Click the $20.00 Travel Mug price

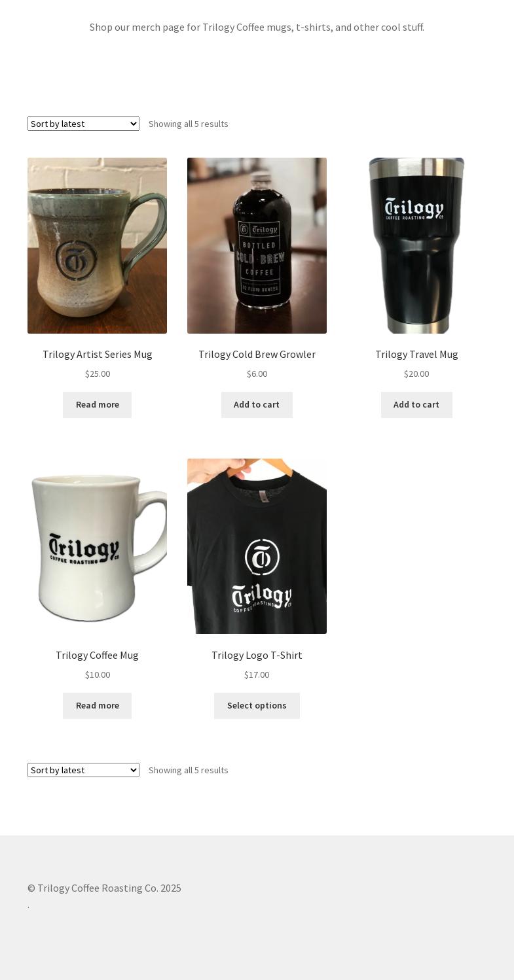(x=416, y=374)
